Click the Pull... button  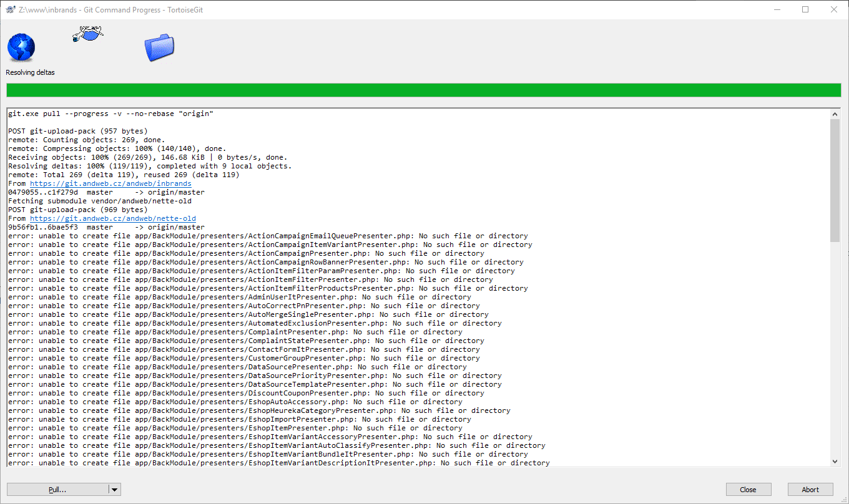coord(57,490)
